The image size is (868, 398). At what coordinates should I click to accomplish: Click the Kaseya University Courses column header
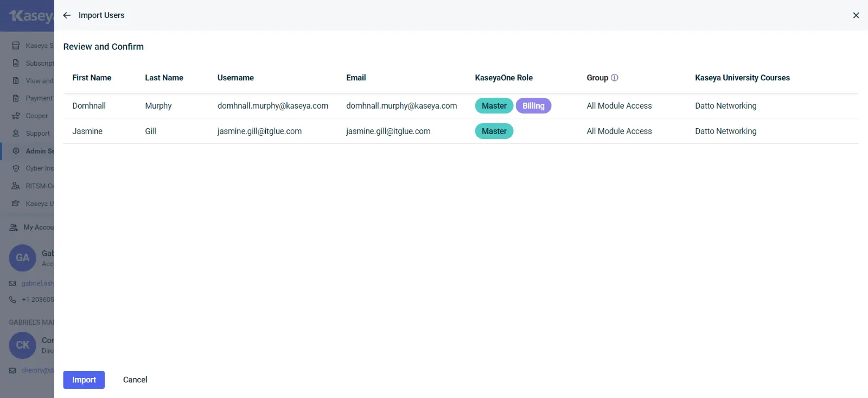(x=742, y=78)
